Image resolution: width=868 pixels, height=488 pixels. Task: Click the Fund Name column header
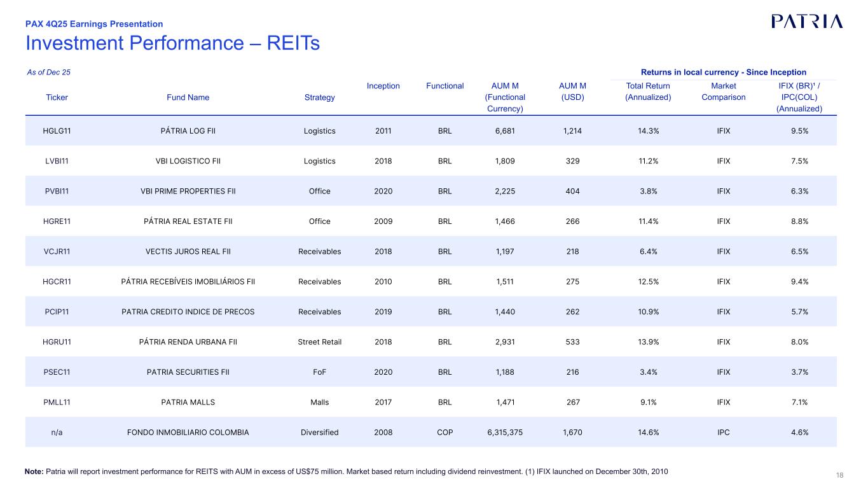[188, 97]
